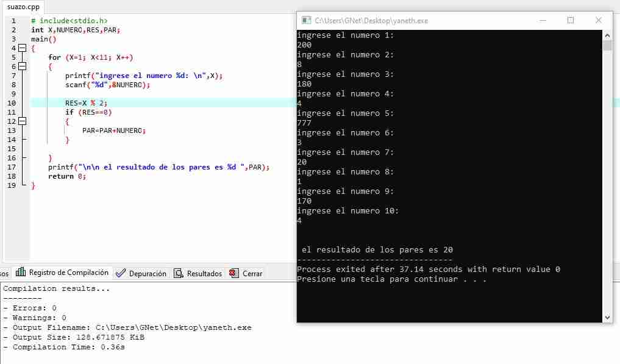Image resolution: width=620 pixels, height=364 pixels.
Task: Click the console input value 777
Action: pyautogui.click(x=304, y=123)
